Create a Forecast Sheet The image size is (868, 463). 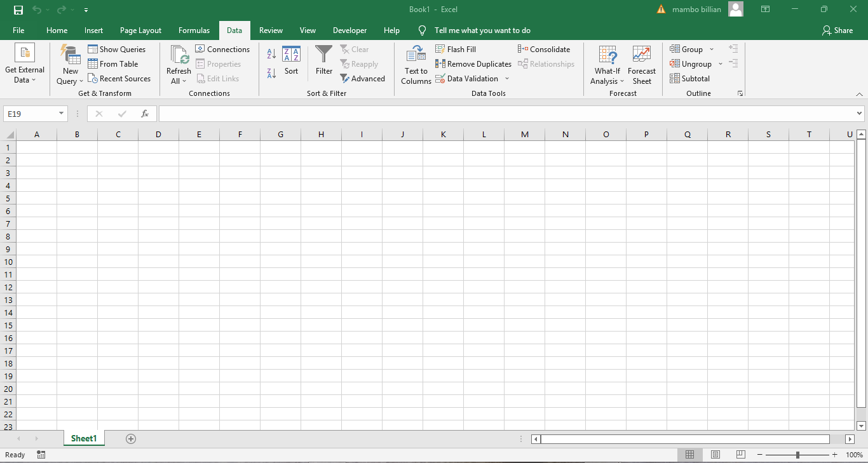[x=642, y=64]
